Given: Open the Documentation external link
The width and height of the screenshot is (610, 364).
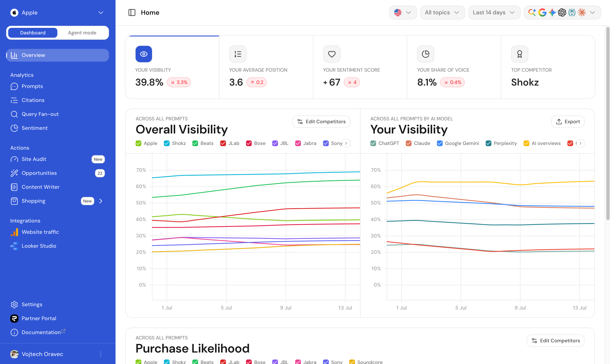Looking at the screenshot, I should [x=63, y=331].
